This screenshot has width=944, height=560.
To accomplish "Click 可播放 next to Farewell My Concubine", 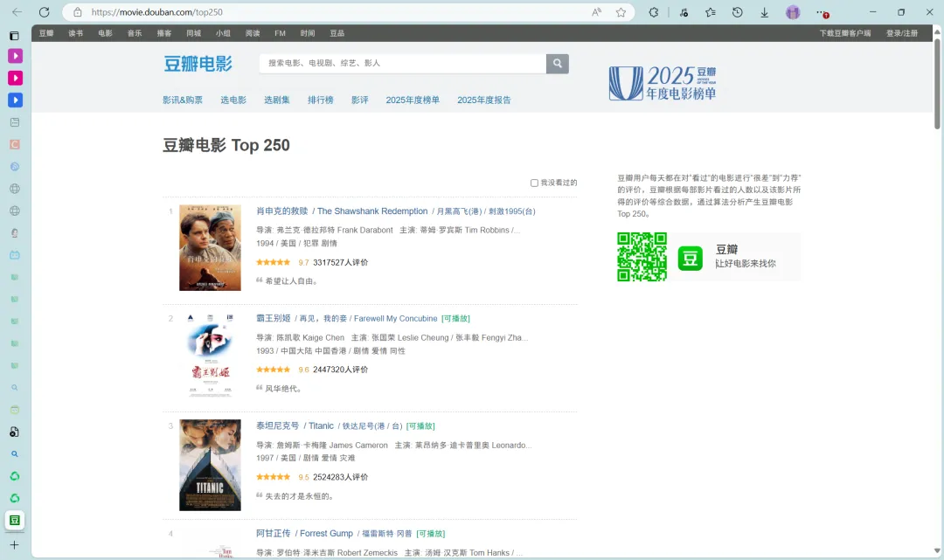I will (455, 319).
